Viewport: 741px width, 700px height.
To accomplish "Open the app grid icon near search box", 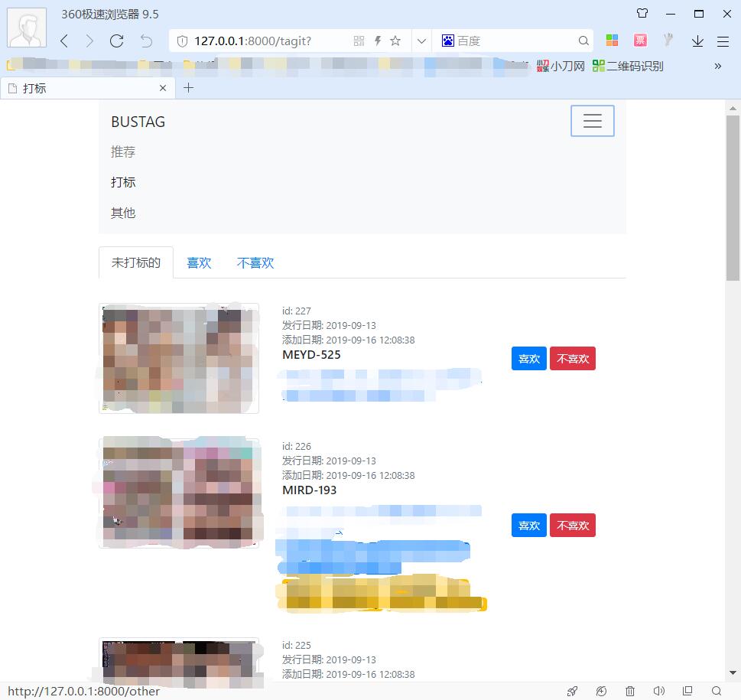I will pyautogui.click(x=611, y=39).
